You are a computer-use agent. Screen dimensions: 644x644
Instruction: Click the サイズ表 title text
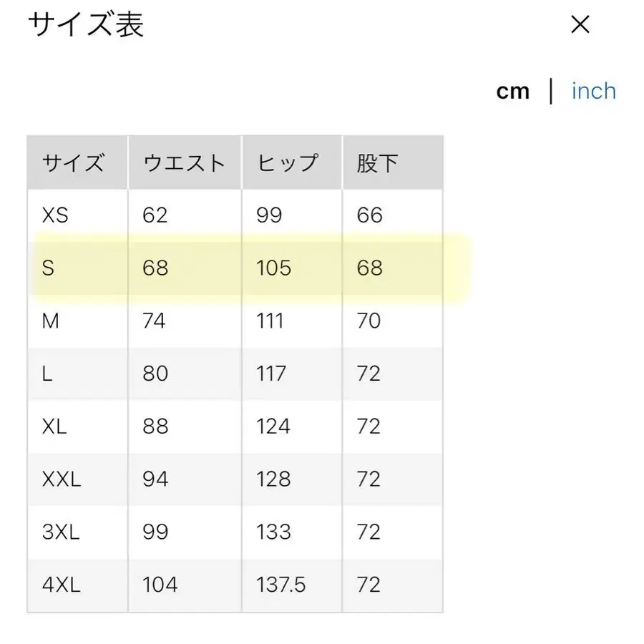[85, 25]
